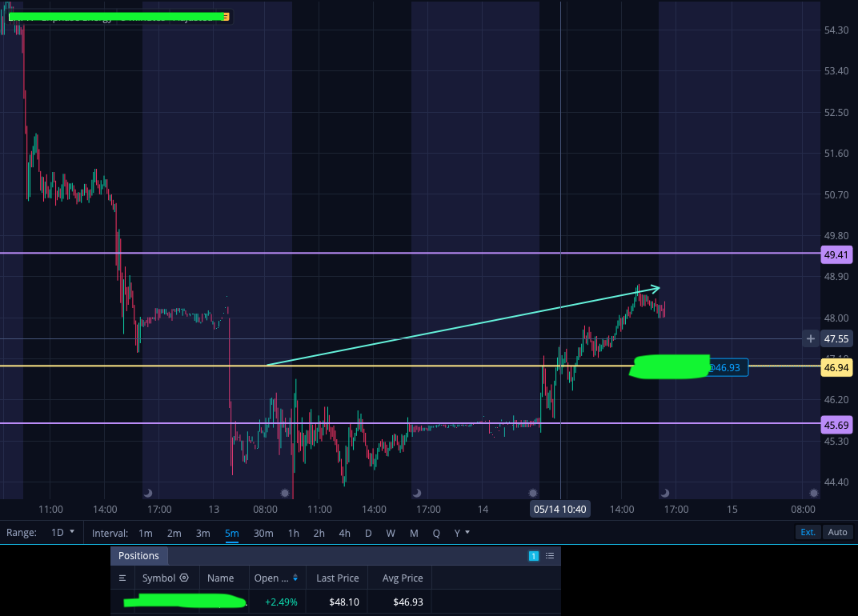Click the plus icon beside 47.55 price

[811, 338]
